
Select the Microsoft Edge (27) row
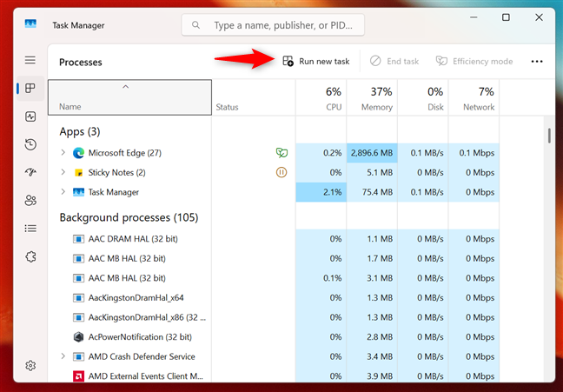tap(274, 153)
